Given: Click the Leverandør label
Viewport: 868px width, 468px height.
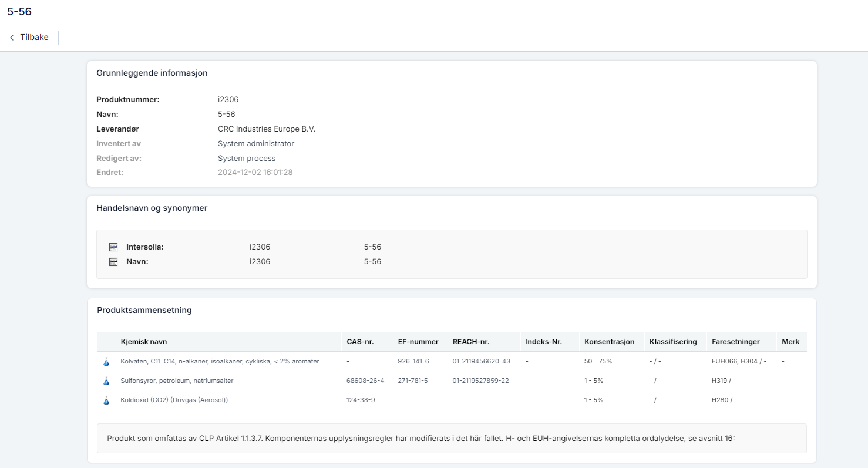Looking at the screenshot, I should point(118,129).
